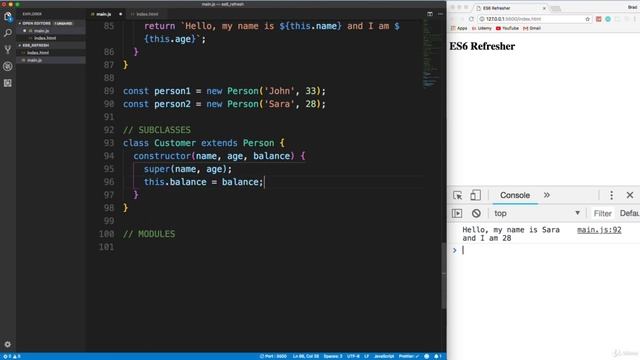The height and width of the screenshot is (360, 640).
Task: Click line number 93 in the gutter
Action: coord(109,143)
